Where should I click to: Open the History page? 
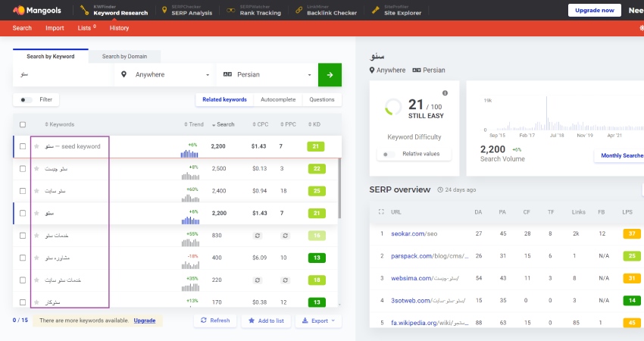(x=119, y=28)
